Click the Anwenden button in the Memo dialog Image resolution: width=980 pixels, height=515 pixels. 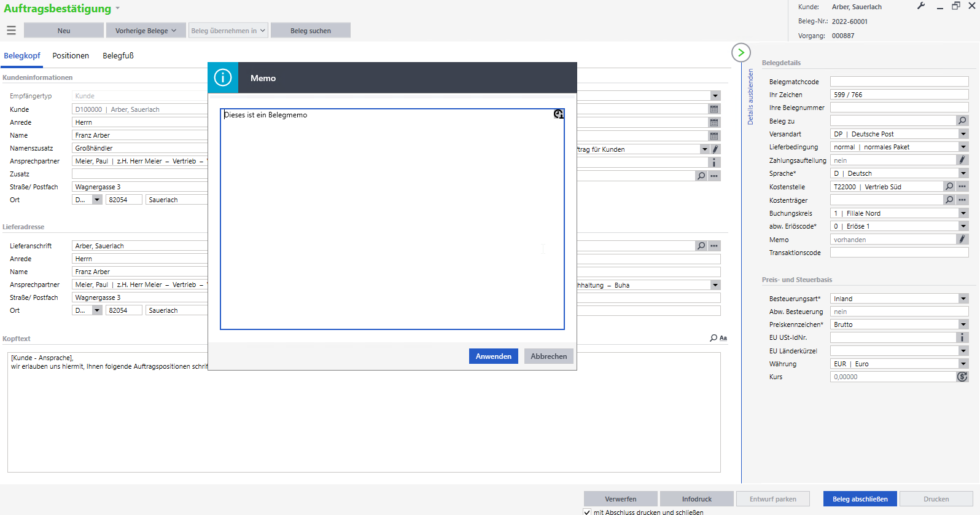[494, 356]
